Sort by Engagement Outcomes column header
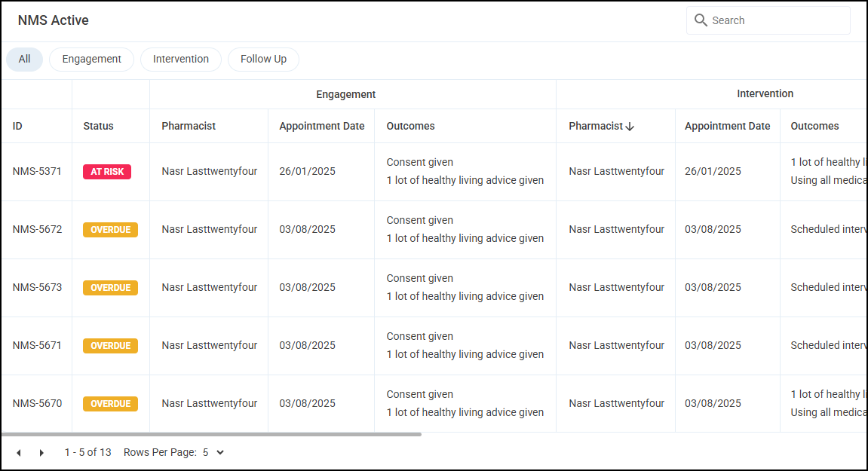Image resolution: width=868 pixels, height=471 pixels. pos(411,126)
